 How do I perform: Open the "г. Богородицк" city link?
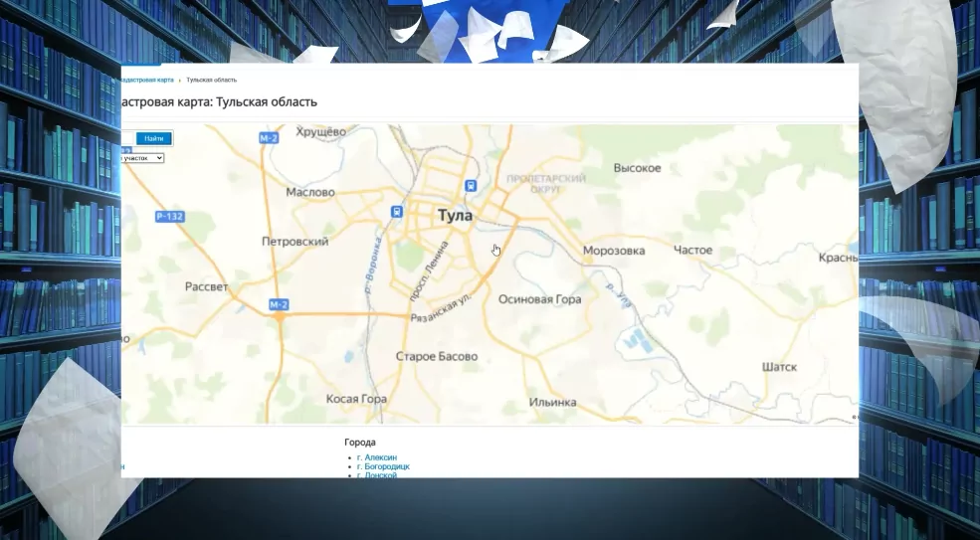(x=383, y=466)
